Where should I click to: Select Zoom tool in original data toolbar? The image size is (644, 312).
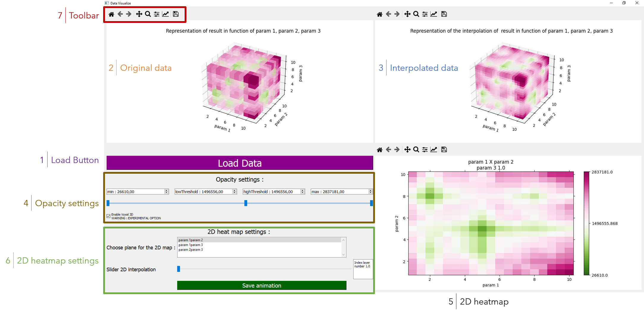148,14
